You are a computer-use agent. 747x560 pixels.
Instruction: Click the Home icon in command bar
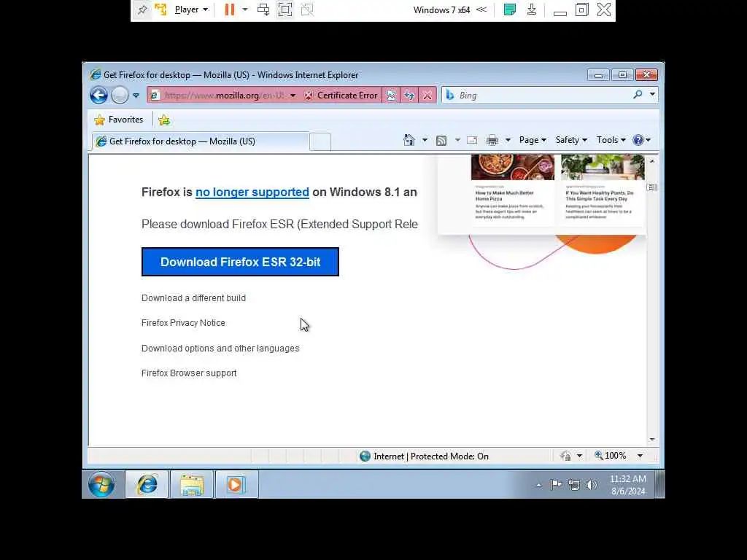[409, 140]
